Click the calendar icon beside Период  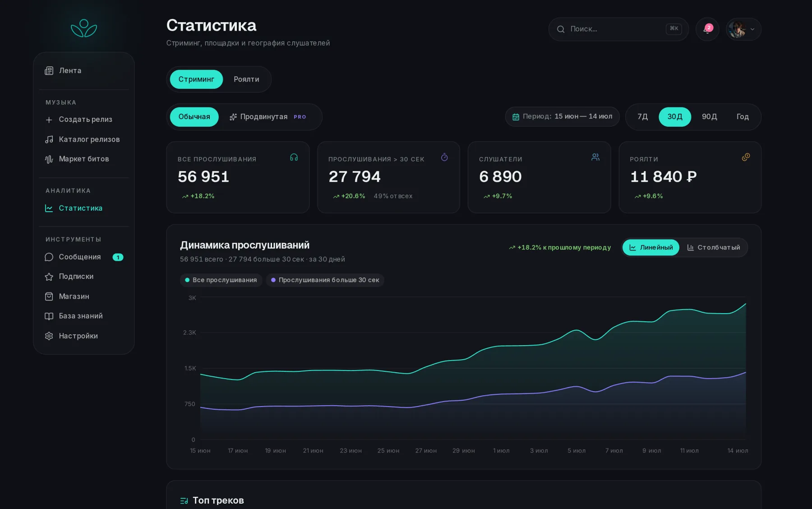click(x=516, y=117)
